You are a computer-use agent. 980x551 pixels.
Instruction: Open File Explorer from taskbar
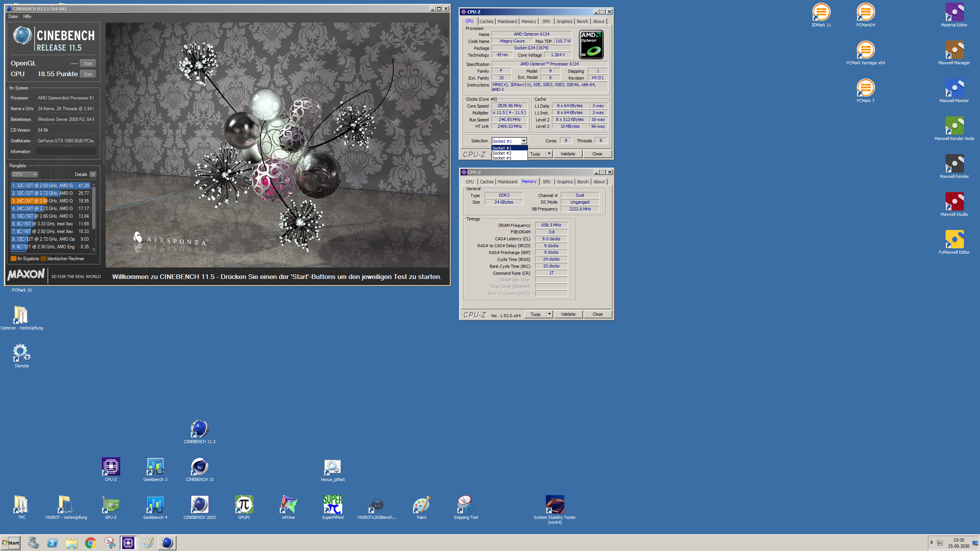pos(71,543)
